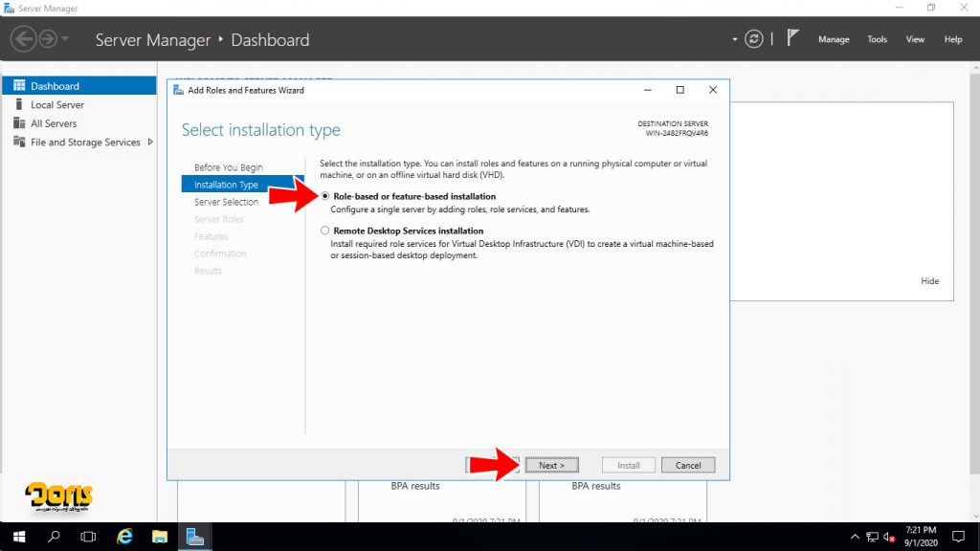The image size is (980, 551).
Task: Click the Local Server icon
Action: pos(19,103)
